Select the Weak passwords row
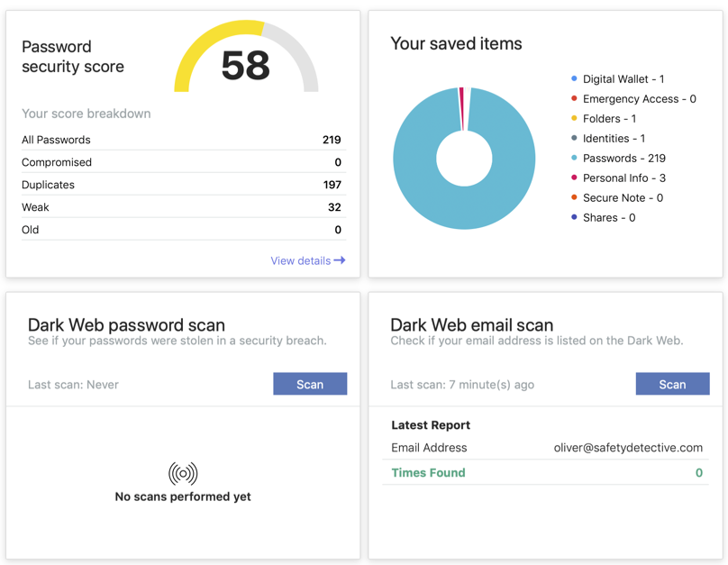Viewport: 728px width, 565px height. [x=182, y=207]
